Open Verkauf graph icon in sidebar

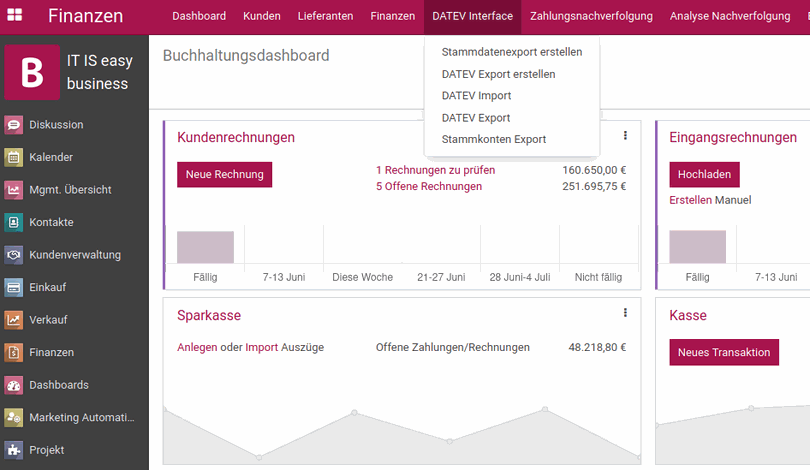pyautogui.click(x=13, y=320)
